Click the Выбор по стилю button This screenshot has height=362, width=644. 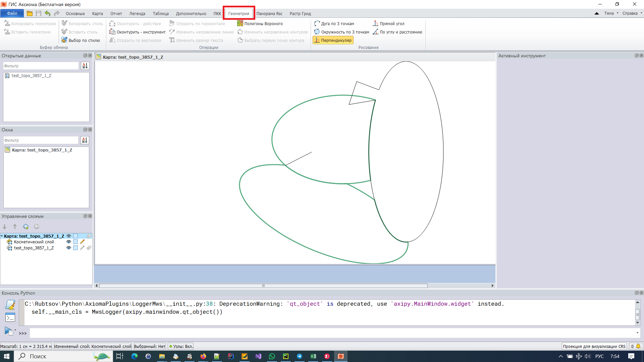[x=82, y=40]
